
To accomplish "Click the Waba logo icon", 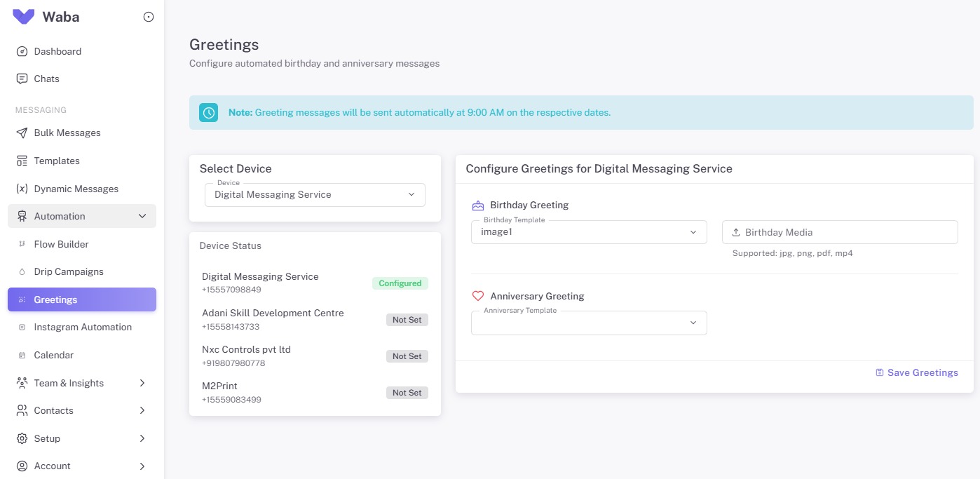I will click(24, 17).
